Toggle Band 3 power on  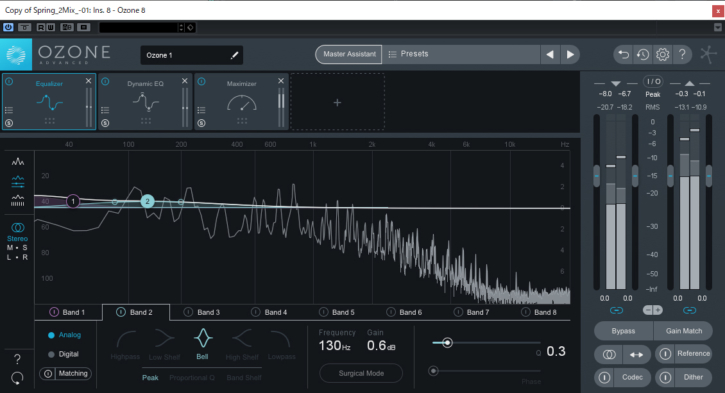pos(188,312)
